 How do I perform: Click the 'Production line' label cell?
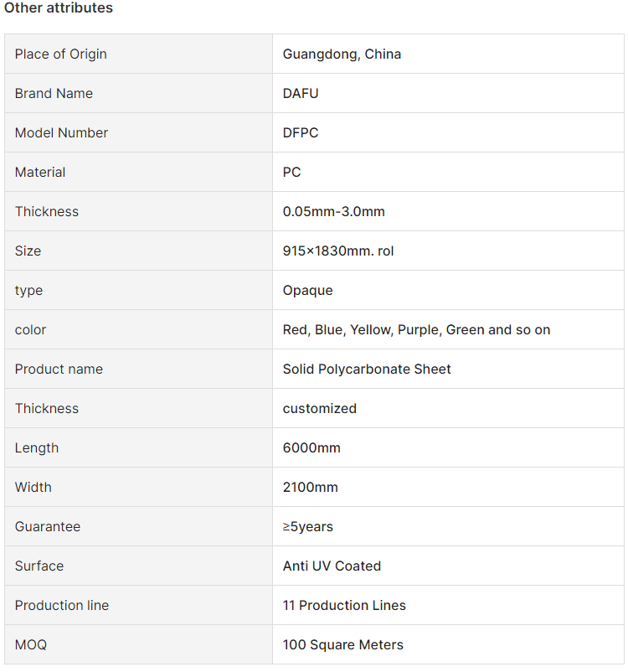tap(62, 606)
